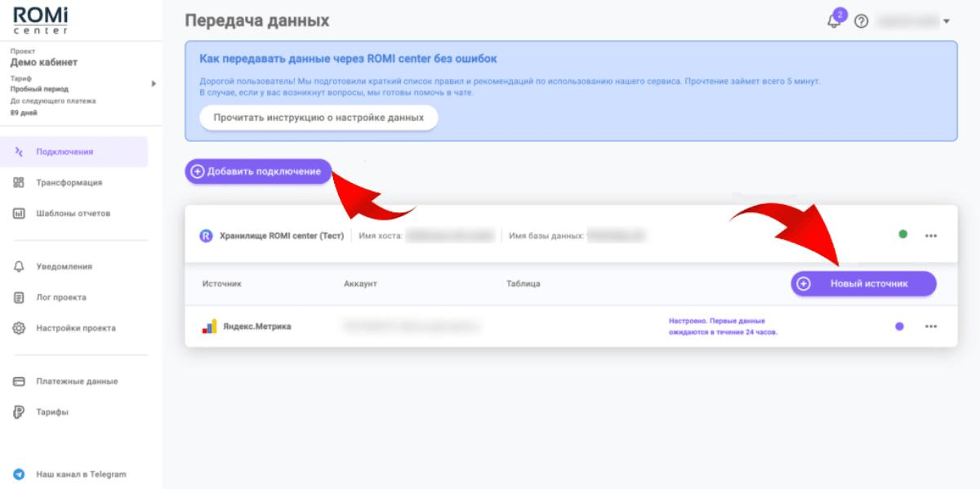Click the Добавить подключение button
This screenshot has width=980, height=489.
click(258, 171)
